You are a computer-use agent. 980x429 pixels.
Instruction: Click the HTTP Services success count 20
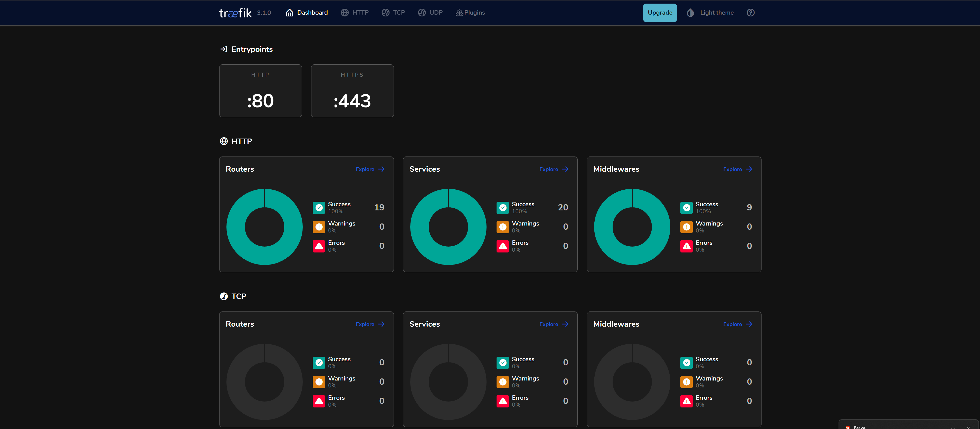(563, 208)
